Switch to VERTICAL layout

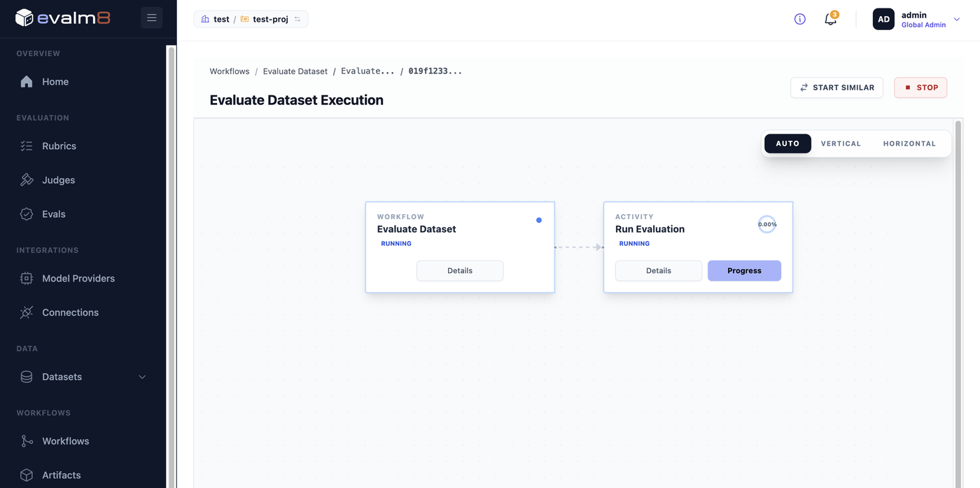click(x=841, y=144)
